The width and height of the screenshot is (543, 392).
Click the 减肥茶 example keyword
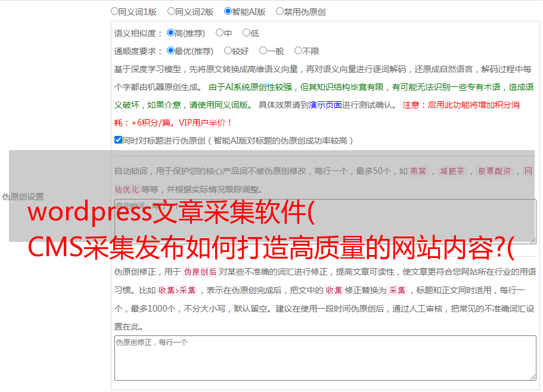click(x=452, y=171)
